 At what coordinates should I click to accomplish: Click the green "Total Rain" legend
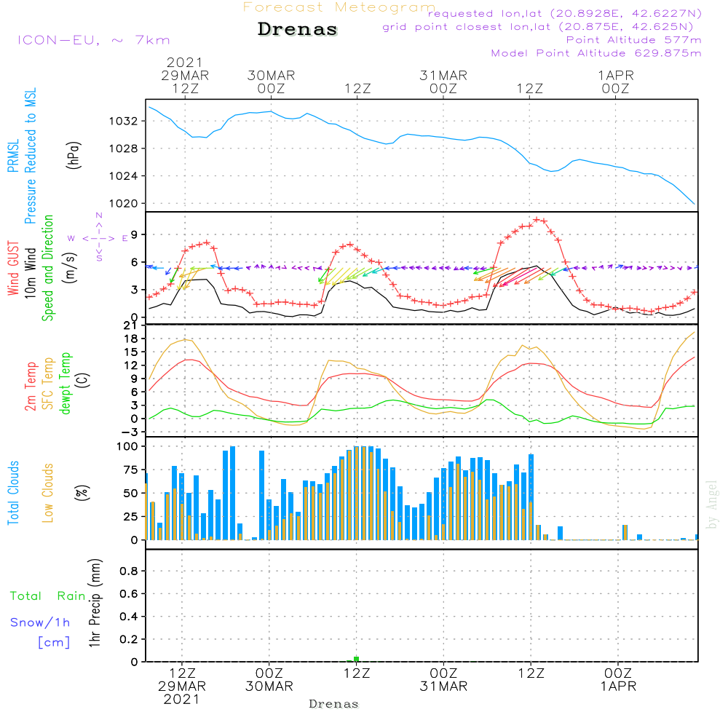[48, 596]
